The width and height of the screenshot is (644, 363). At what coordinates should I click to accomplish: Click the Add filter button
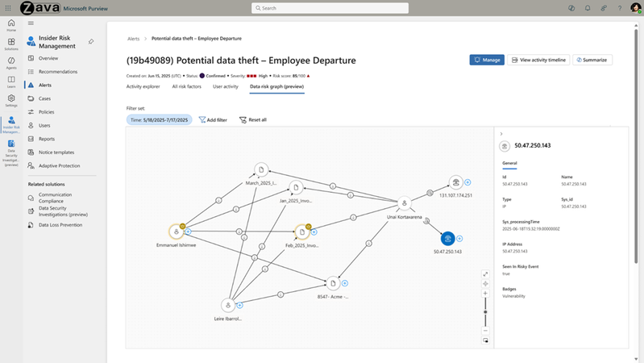tap(213, 119)
